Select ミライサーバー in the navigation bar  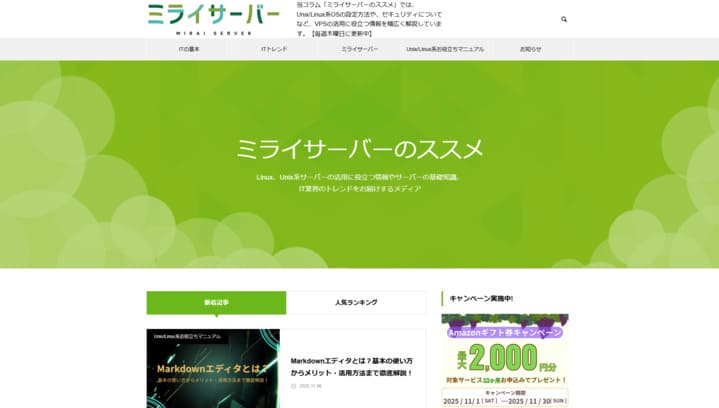359,49
